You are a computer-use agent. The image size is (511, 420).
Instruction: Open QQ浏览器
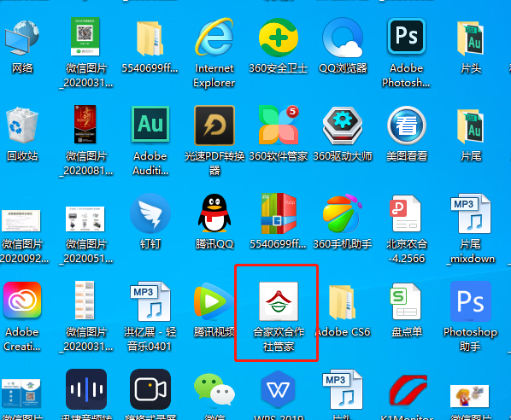click(x=342, y=38)
